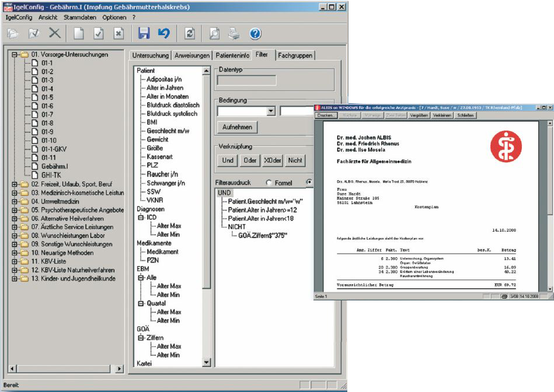
Task: Open the Bedingung dropdown list
Action: click(x=271, y=111)
